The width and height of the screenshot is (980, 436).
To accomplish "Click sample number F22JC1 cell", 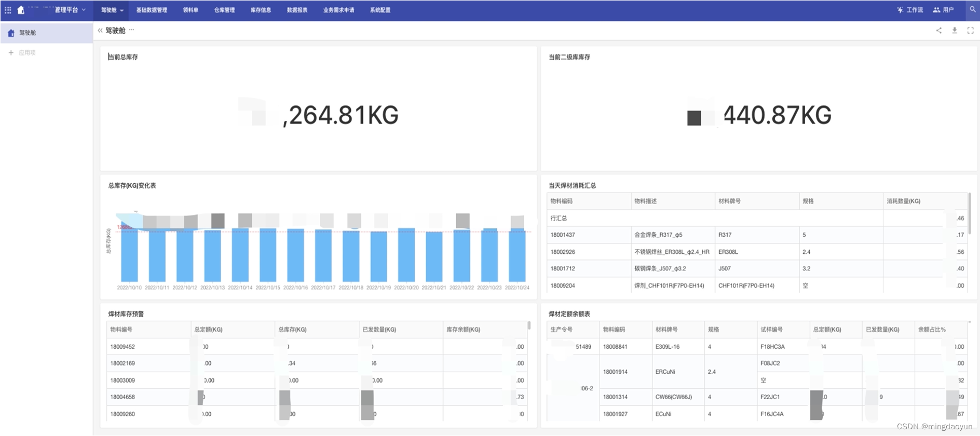I will click(x=783, y=397).
